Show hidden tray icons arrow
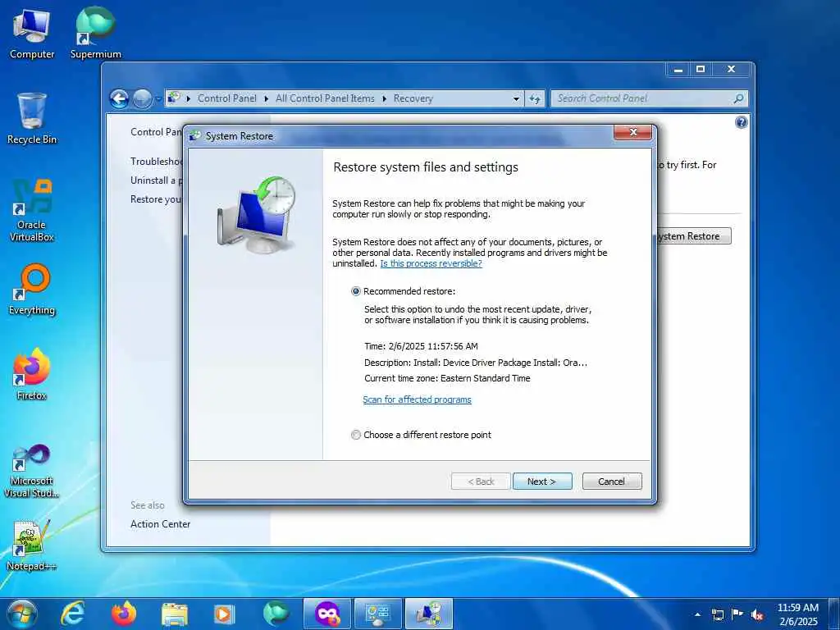This screenshot has width=840, height=630. click(x=697, y=614)
